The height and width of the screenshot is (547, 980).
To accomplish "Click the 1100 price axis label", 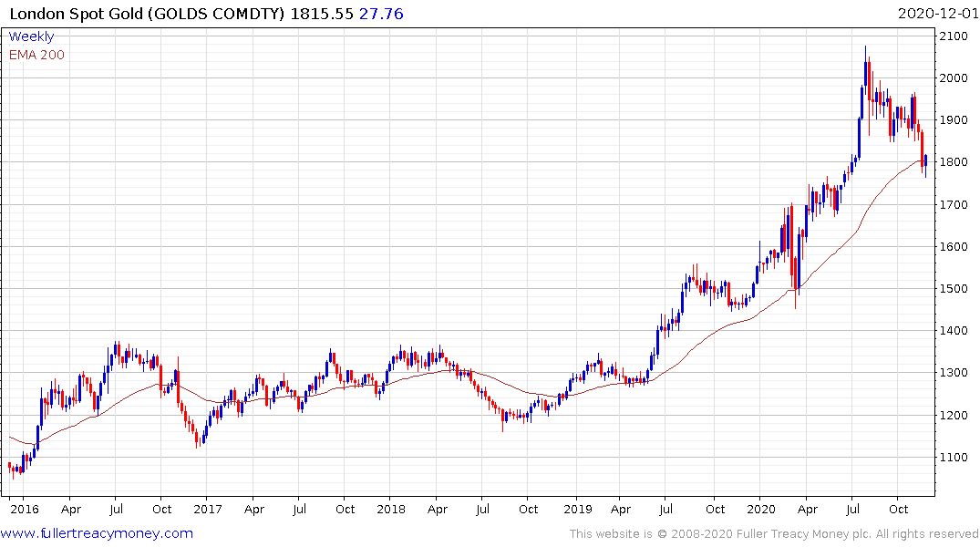I will tap(954, 457).
